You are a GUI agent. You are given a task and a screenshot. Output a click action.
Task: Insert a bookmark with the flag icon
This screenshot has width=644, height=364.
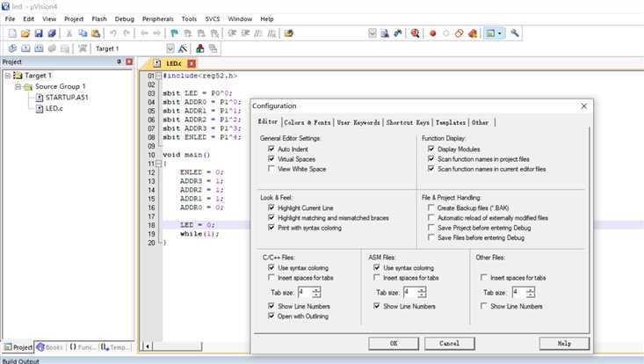[x=174, y=33]
